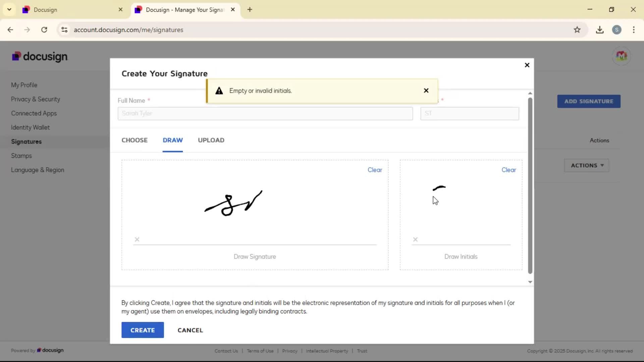Switch to the CHOOSE tab
This screenshot has width=644, height=362.
click(x=135, y=140)
